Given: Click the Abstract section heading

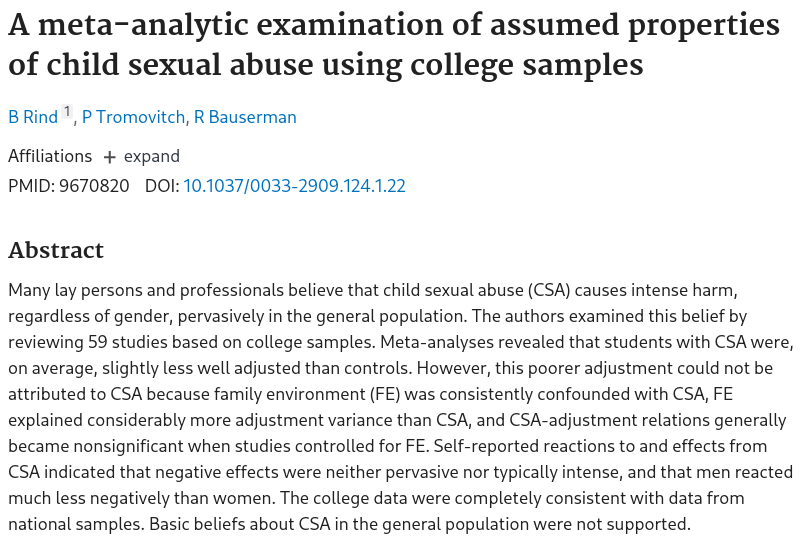Looking at the screenshot, I should coord(56,250).
